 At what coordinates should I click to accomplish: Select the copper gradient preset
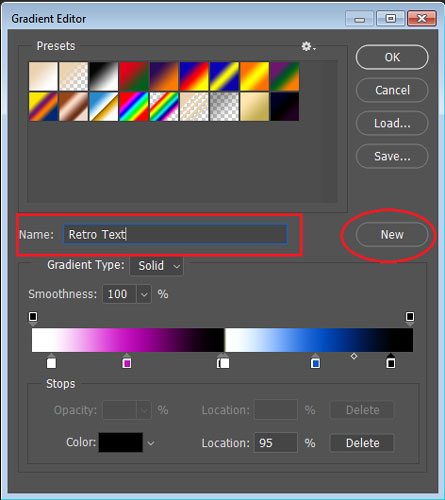(74, 107)
